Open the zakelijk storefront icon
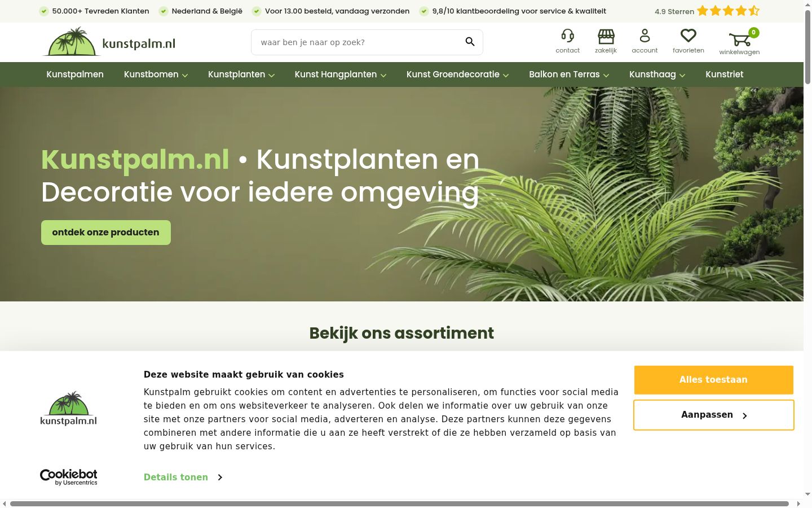This screenshot has width=812, height=508. [606, 36]
